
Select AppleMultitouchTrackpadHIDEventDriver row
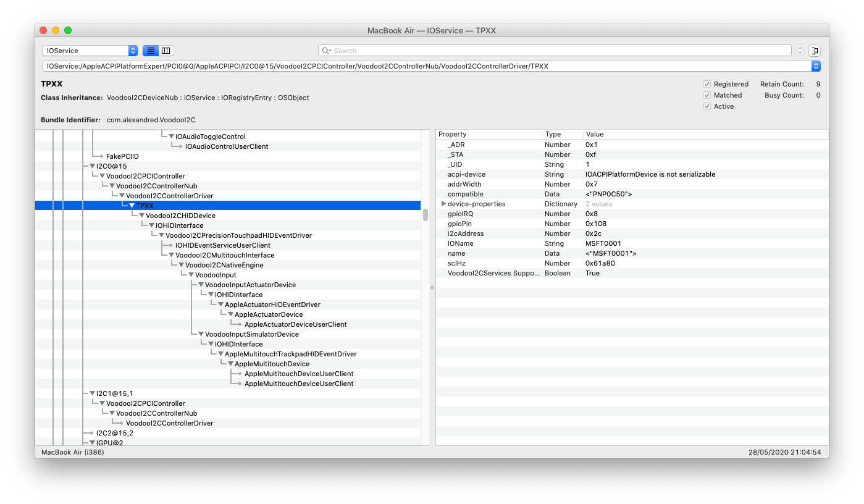tap(290, 354)
